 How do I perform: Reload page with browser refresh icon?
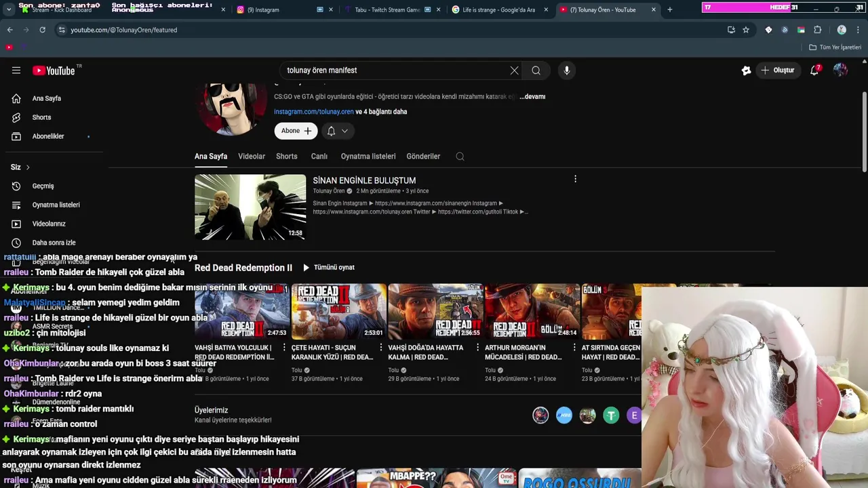pos(42,30)
